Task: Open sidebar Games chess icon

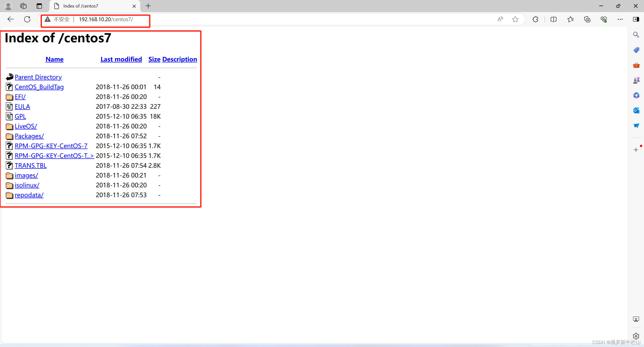Action: tap(636, 80)
